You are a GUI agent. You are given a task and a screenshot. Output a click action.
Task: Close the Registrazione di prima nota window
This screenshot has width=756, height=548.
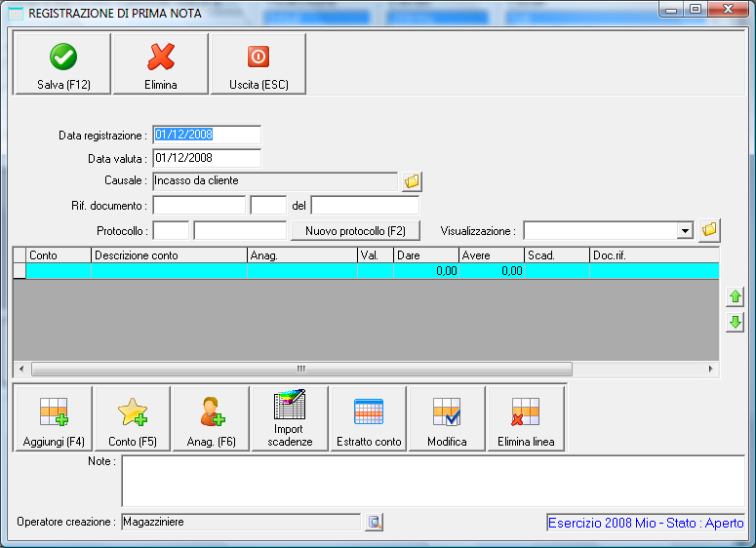[728, 10]
